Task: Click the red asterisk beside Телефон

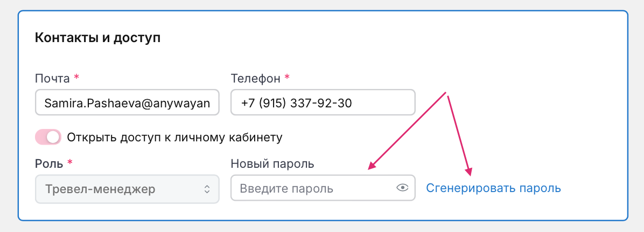Action: tap(287, 78)
